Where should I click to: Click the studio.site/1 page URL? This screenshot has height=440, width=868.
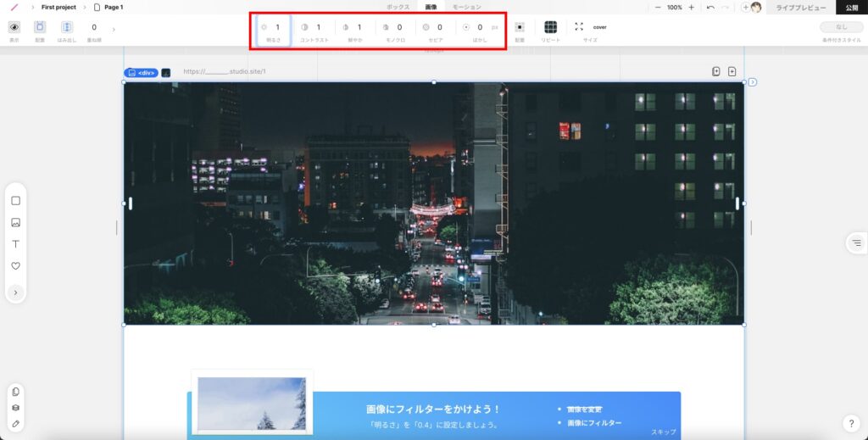point(224,71)
